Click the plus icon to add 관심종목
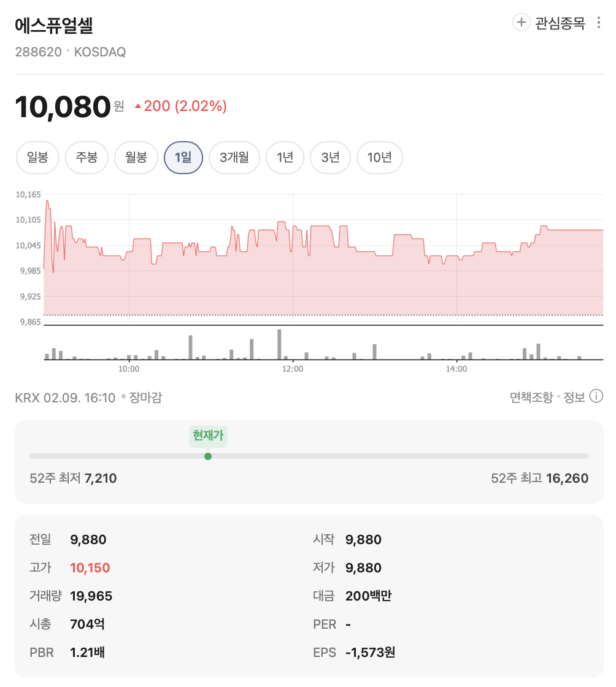The height and width of the screenshot is (687, 616). (521, 22)
